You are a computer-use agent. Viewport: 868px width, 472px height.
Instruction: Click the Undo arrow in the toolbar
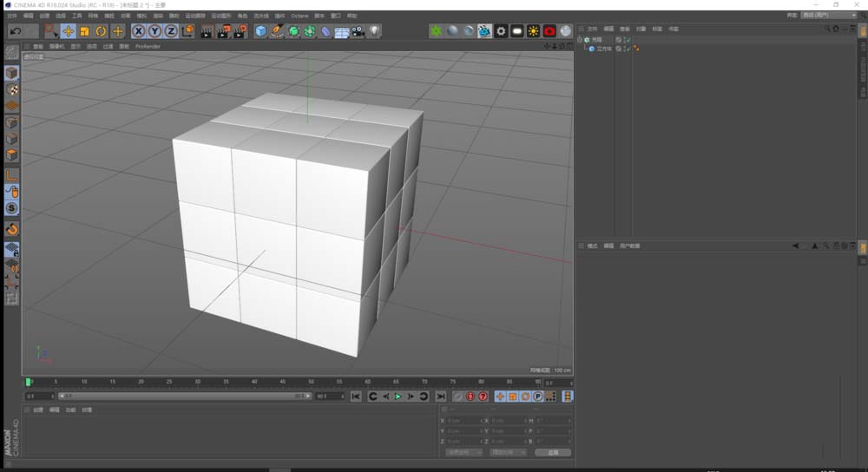click(15, 31)
